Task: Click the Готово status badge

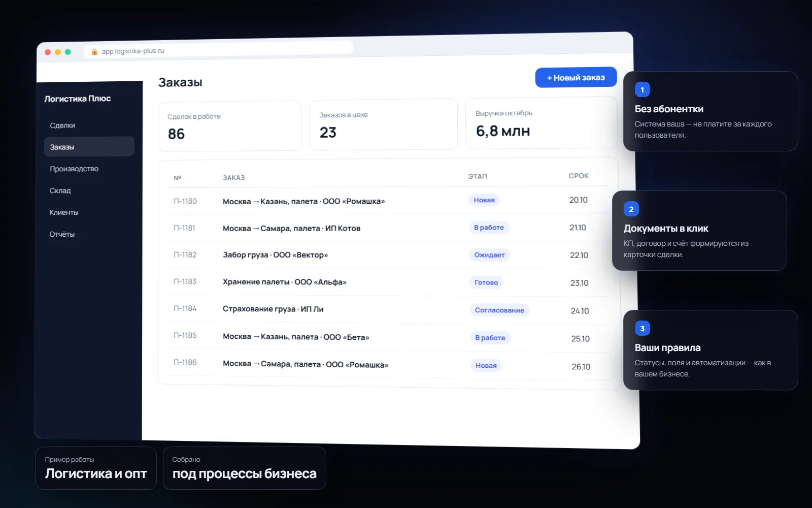Action: (486, 282)
